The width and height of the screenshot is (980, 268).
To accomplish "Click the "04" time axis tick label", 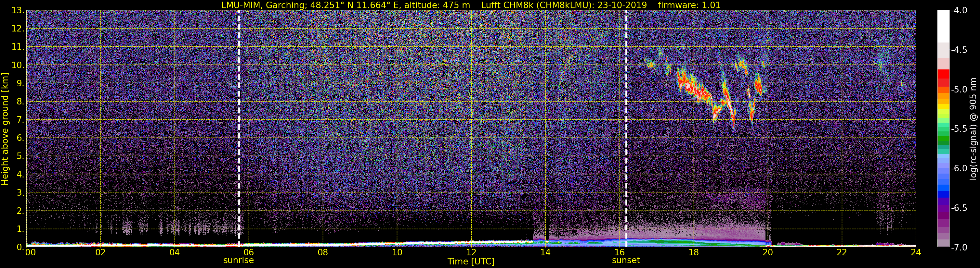I will [175, 252].
